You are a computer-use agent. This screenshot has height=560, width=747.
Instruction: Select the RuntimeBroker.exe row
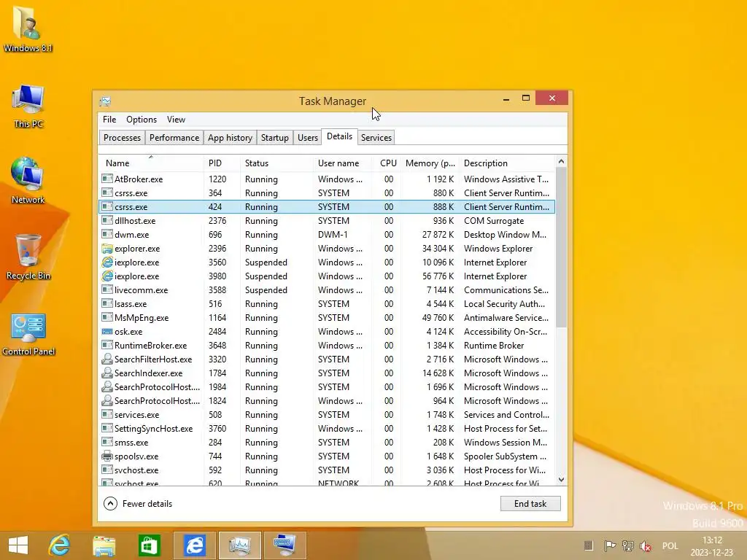point(327,345)
